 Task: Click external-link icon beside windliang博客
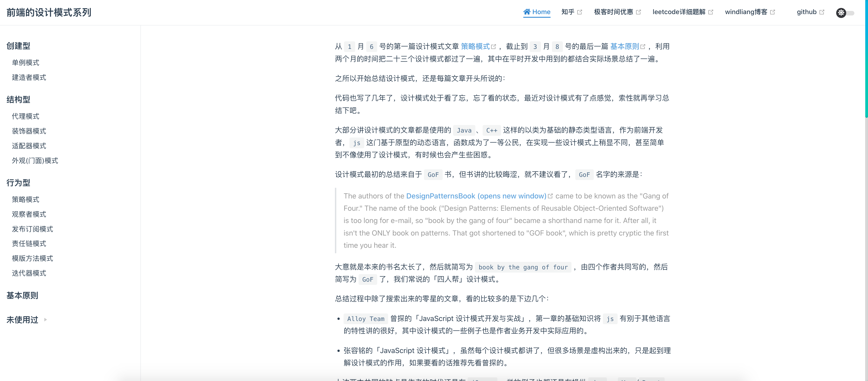click(773, 12)
